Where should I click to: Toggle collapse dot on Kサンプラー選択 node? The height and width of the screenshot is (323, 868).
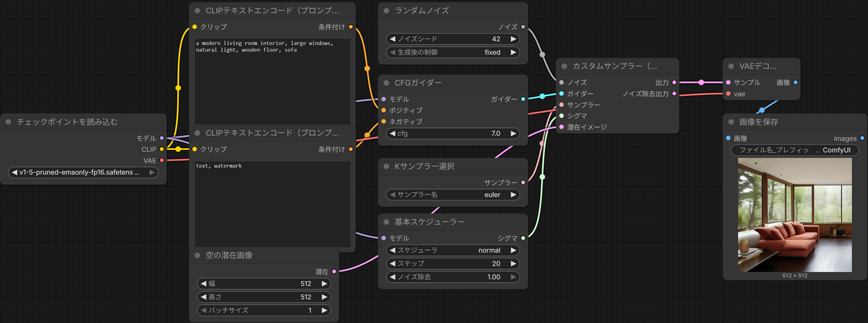[386, 166]
